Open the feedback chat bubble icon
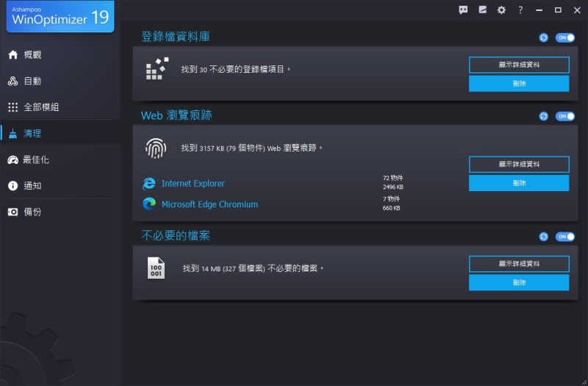This screenshot has width=588, height=386. (463, 10)
